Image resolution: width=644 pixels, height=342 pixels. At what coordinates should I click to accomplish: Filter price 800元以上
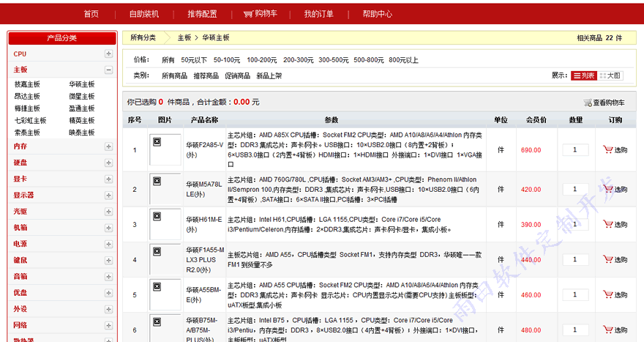coord(403,60)
